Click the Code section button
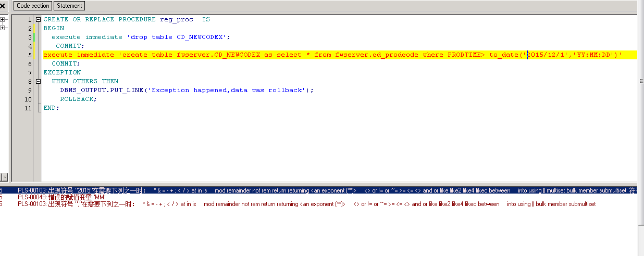The height and width of the screenshot is (256, 644). click(32, 6)
